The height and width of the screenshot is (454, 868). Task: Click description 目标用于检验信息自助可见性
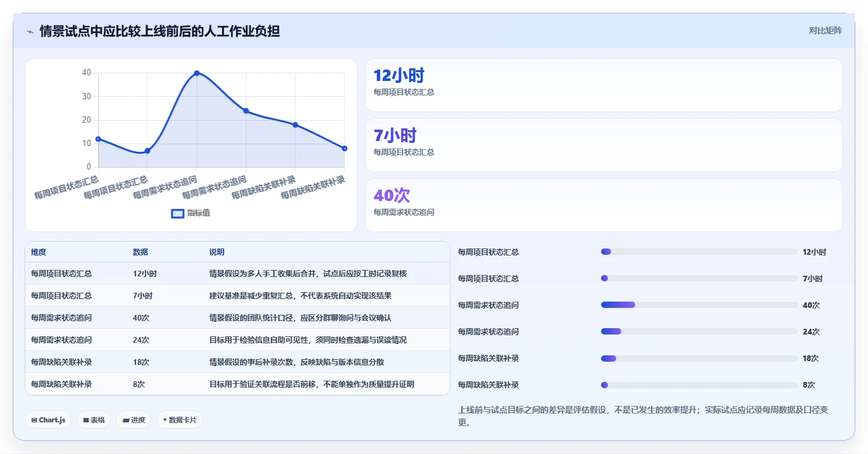[x=308, y=340]
